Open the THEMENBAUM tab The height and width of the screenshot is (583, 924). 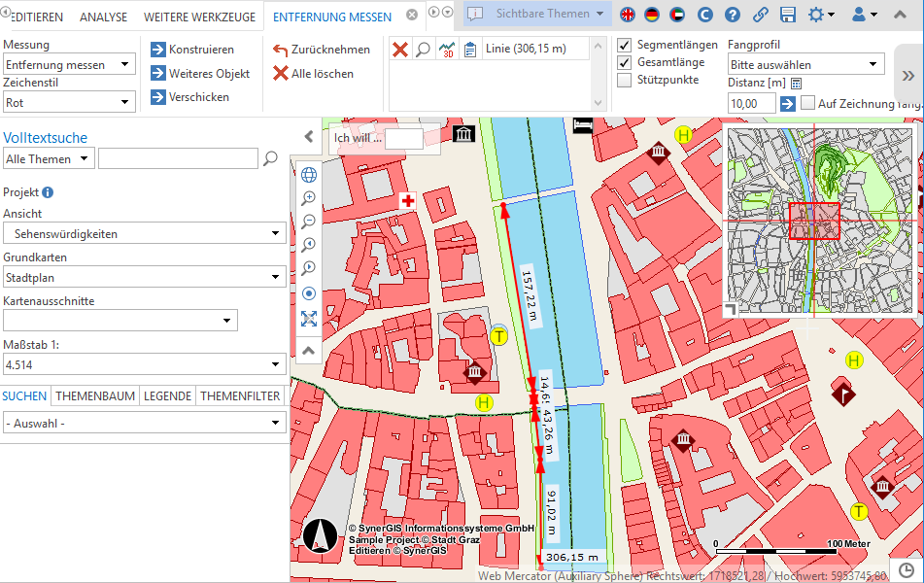coord(93,395)
